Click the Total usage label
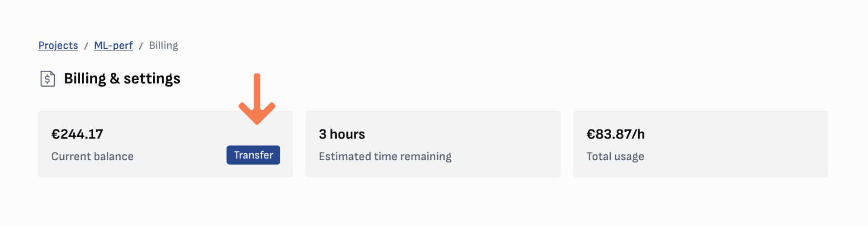This screenshot has width=868, height=226. [x=615, y=157]
